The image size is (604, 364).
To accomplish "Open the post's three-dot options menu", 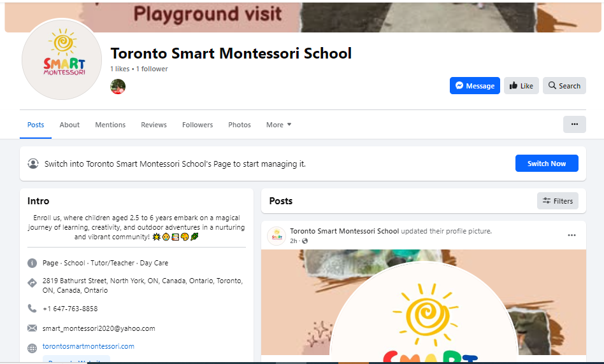I will 572,235.
